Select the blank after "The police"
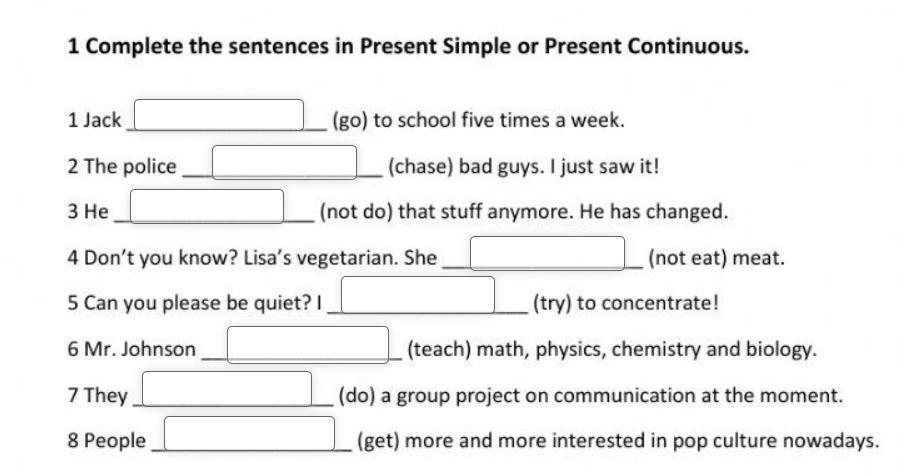904x476 pixels. [285, 162]
